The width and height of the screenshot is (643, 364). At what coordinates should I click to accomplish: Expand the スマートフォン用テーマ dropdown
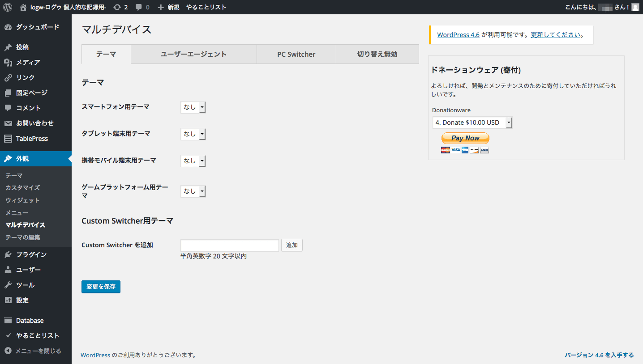[193, 107]
